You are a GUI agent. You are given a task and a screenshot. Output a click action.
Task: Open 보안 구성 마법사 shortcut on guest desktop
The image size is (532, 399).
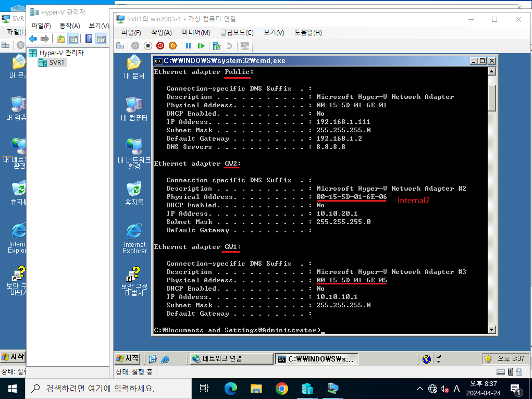(x=134, y=281)
